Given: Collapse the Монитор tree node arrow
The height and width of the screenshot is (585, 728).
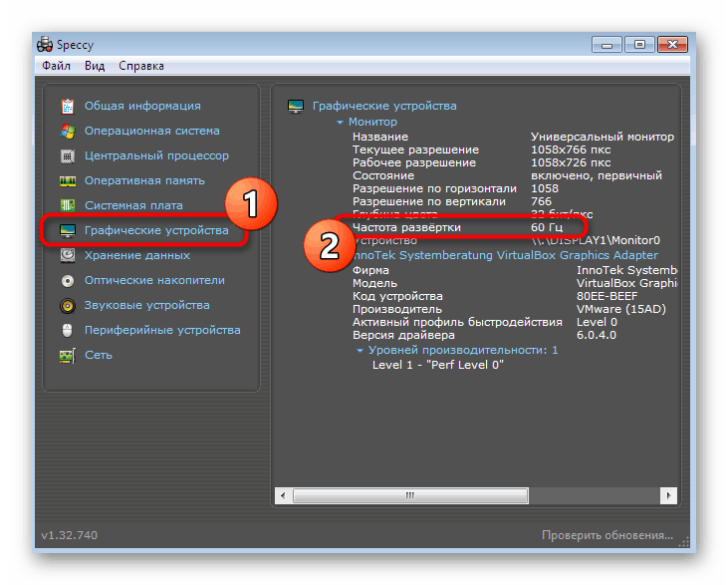Looking at the screenshot, I should 340,123.
